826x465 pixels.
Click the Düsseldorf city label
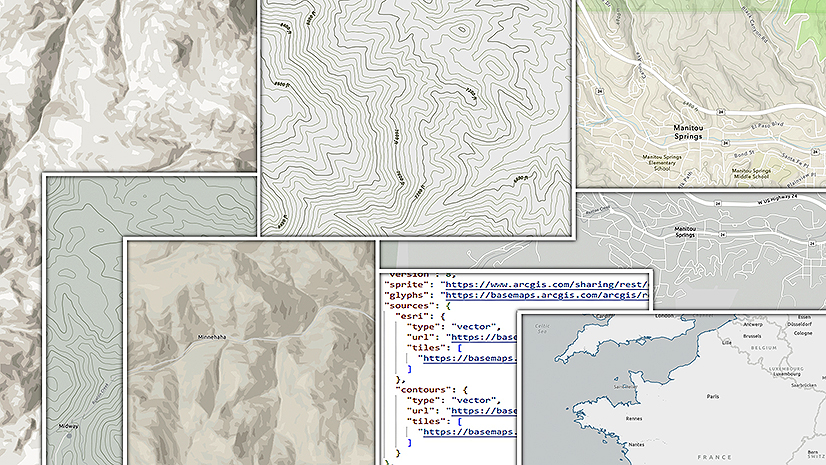(x=800, y=324)
